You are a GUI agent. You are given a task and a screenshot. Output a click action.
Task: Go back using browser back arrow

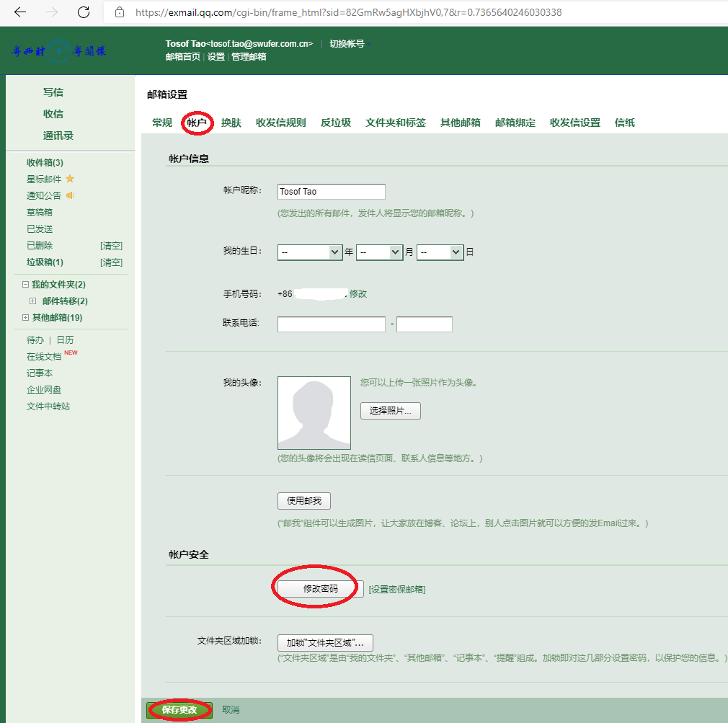(x=20, y=12)
